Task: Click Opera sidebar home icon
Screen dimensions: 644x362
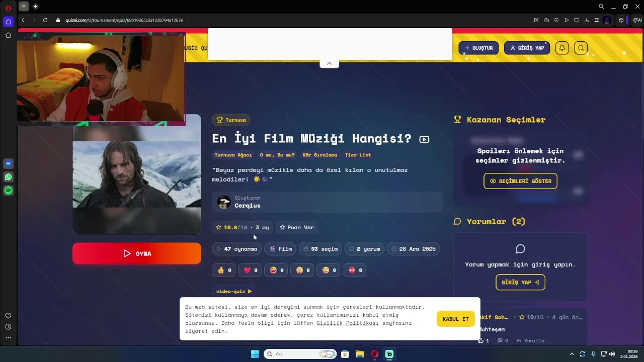Action: (x=8, y=22)
